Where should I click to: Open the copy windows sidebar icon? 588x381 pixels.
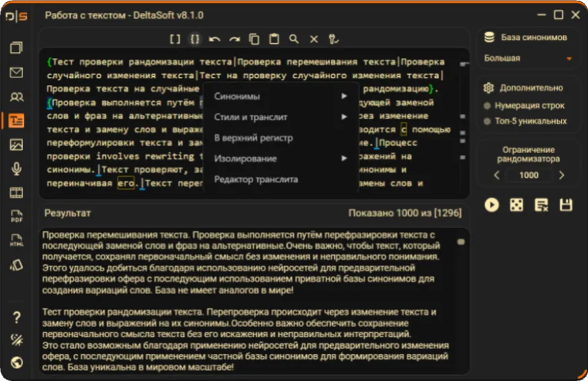16,48
